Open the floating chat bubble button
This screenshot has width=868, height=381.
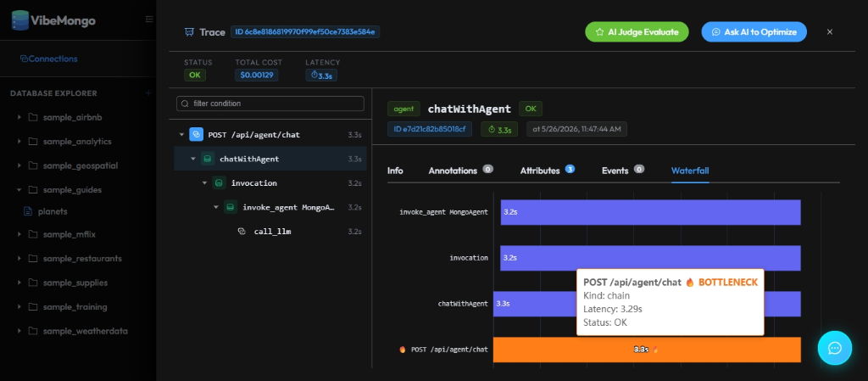835,348
